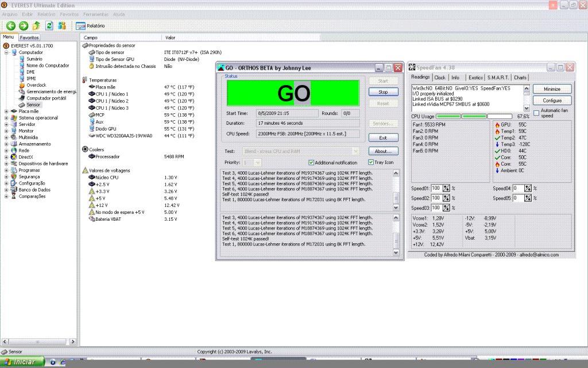The height and width of the screenshot is (368, 588).
Task: Select the DMI entry in the tree
Action: point(30,72)
